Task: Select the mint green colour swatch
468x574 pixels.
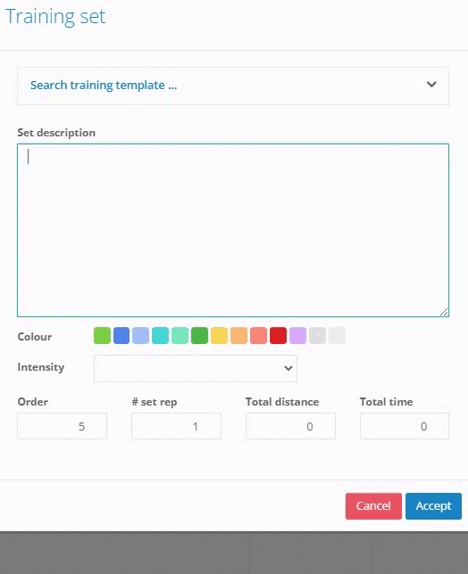Action: coord(180,336)
